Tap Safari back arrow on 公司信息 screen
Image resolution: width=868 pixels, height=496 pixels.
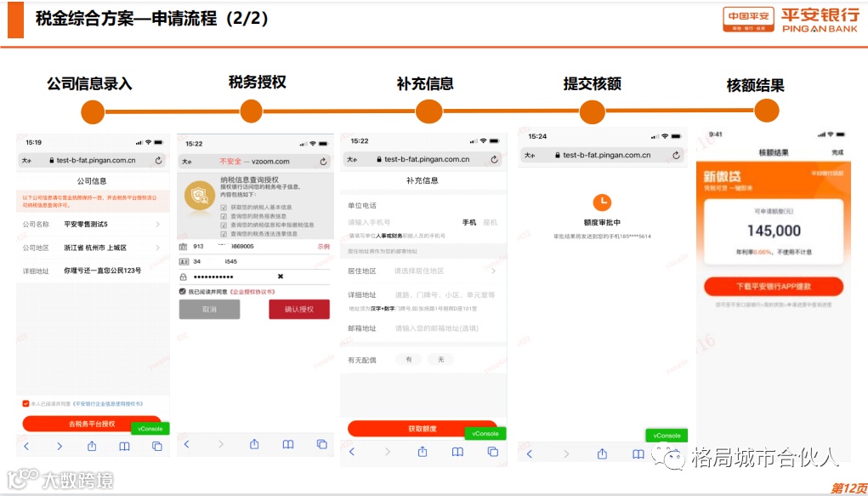pos(26,446)
